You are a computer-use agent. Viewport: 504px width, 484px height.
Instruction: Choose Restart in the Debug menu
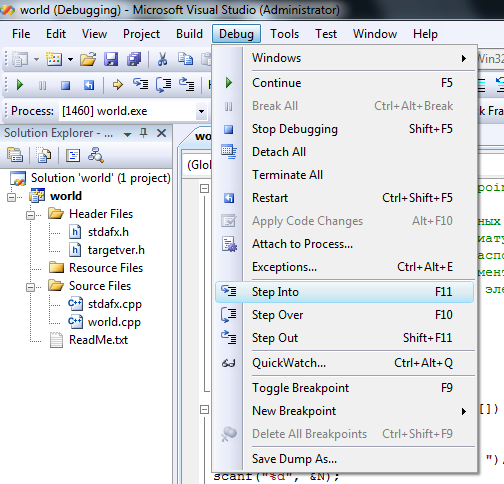(344, 198)
